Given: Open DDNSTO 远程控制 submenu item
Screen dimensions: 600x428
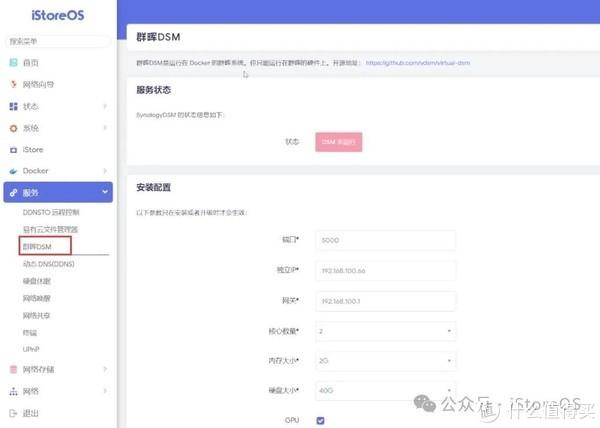Looking at the screenshot, I should pyautogui.click(x=51, y=212).
